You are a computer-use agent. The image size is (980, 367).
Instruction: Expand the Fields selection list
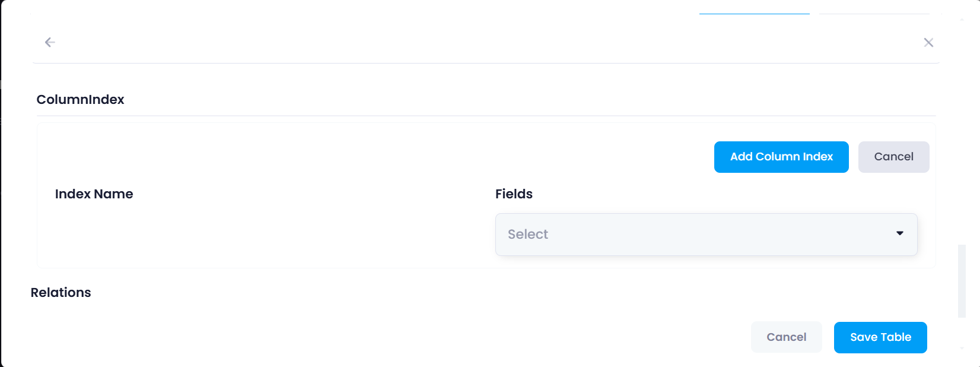705,234
